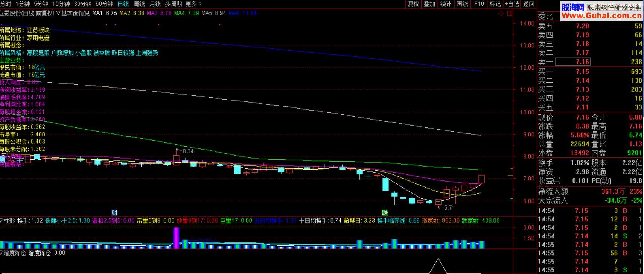
Task: Click the 解禁日: 3.23 label
Action: [x=359, y=221]
